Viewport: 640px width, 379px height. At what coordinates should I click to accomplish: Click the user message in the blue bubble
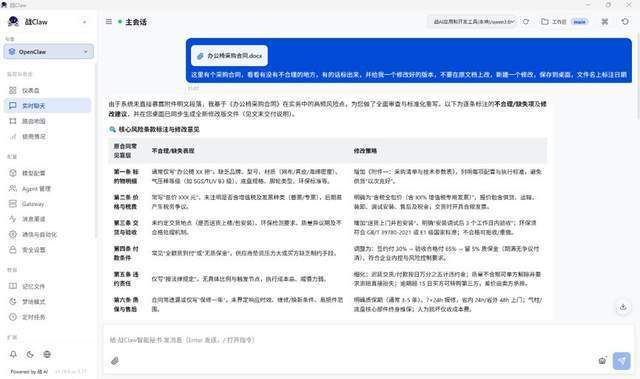tap(409, 75)
